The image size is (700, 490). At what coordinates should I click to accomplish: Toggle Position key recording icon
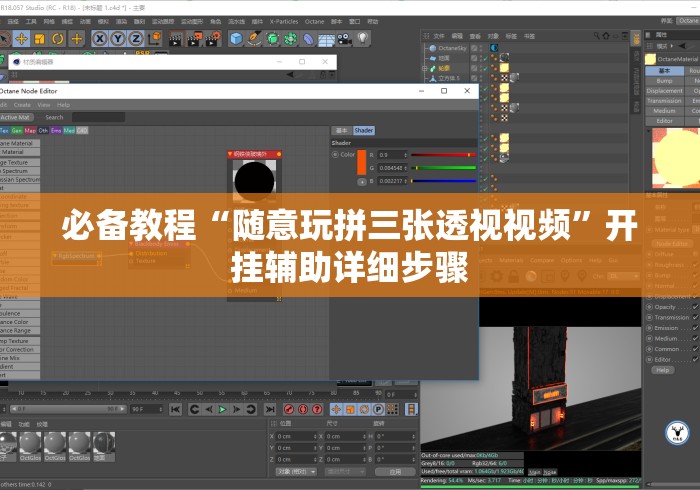(x=336, y=409)
